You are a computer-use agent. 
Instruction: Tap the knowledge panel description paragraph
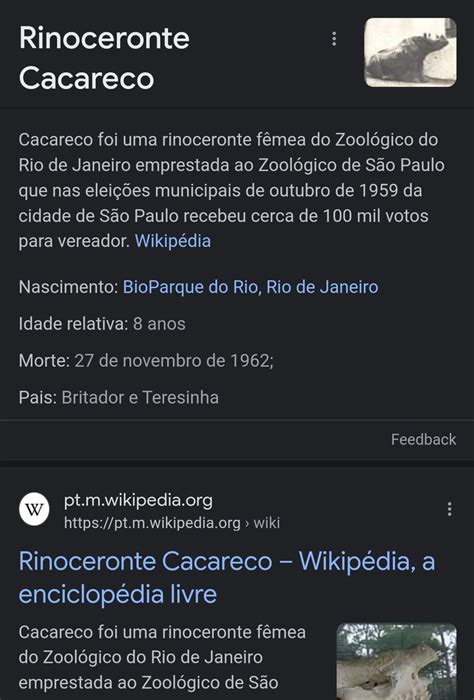(232, 191)
